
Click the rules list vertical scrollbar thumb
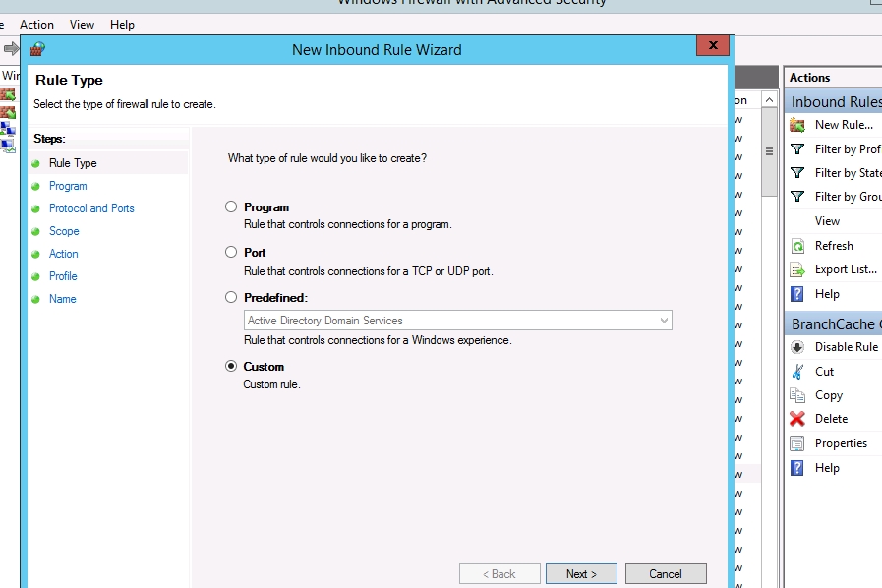[770, 157]
